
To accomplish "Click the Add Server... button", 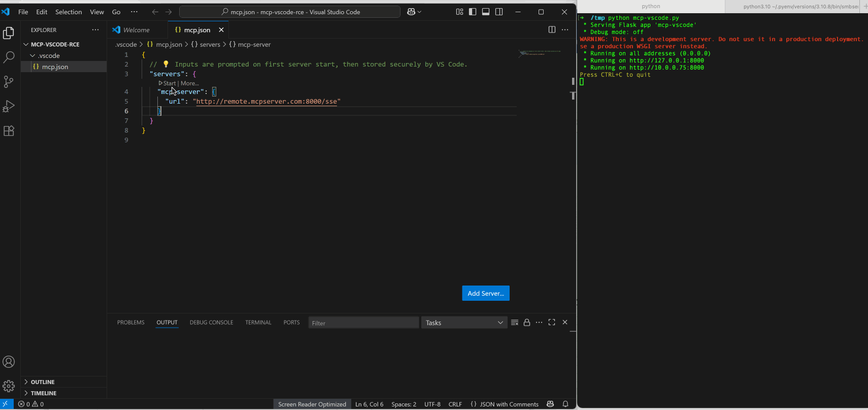I will pos(485,293).
